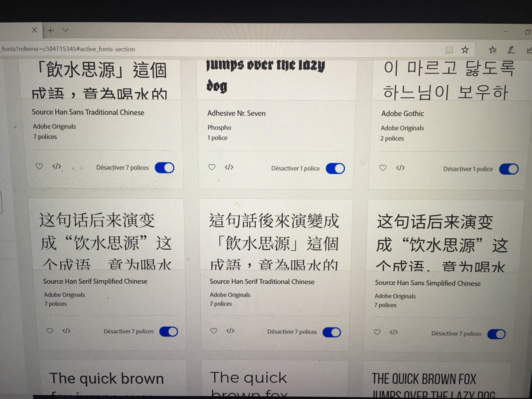Open embed code icon for Adhesive Nr. Seven
This screenshot has height=399, width=532.
pos(229,167)
